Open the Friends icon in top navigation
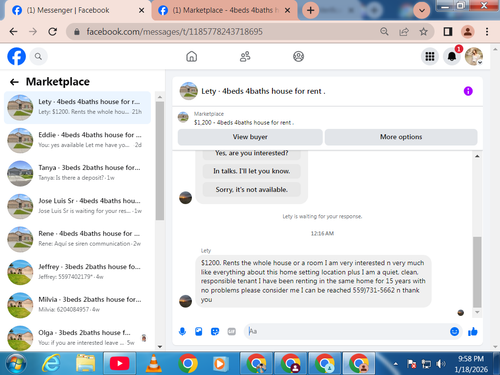Screen dimensions: 500x375 [x=245, y=57]
